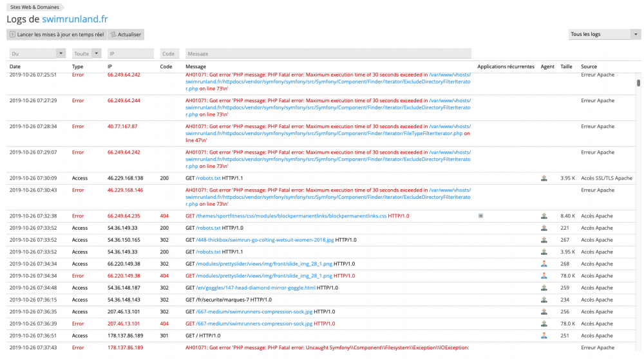This screenshot has width=644, height=359.
Task: Open the swimrunland.fr domain link
Action: click(x=75, y=19)
